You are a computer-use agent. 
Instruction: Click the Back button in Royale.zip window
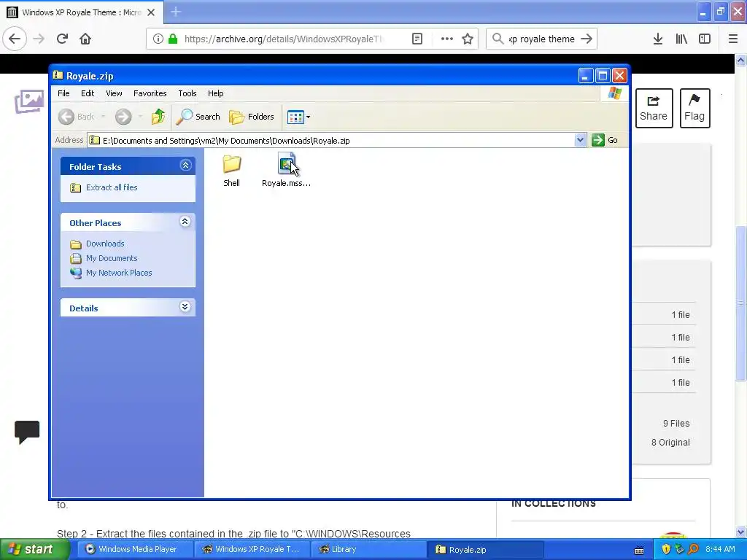tap(76, 117)
